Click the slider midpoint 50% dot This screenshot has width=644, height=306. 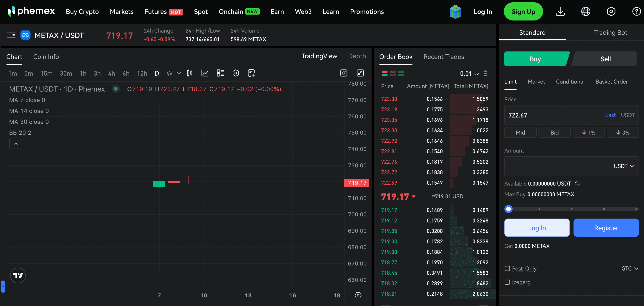(571, 209)
